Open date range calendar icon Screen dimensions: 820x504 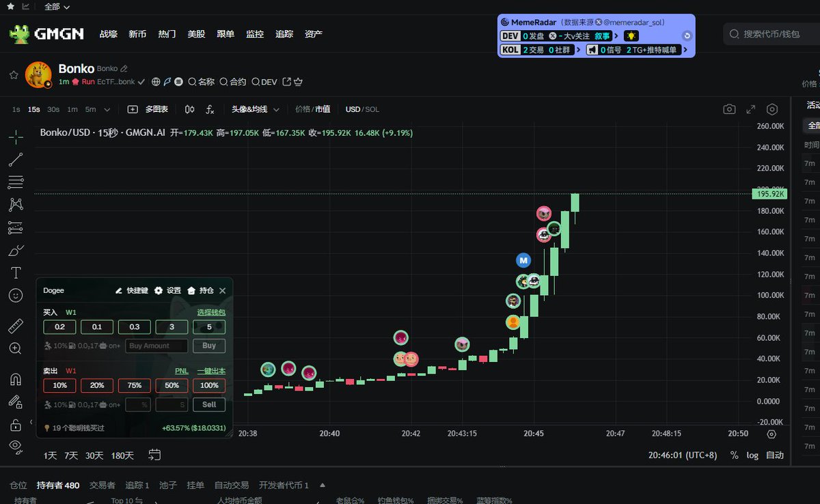tap(154, 455)
